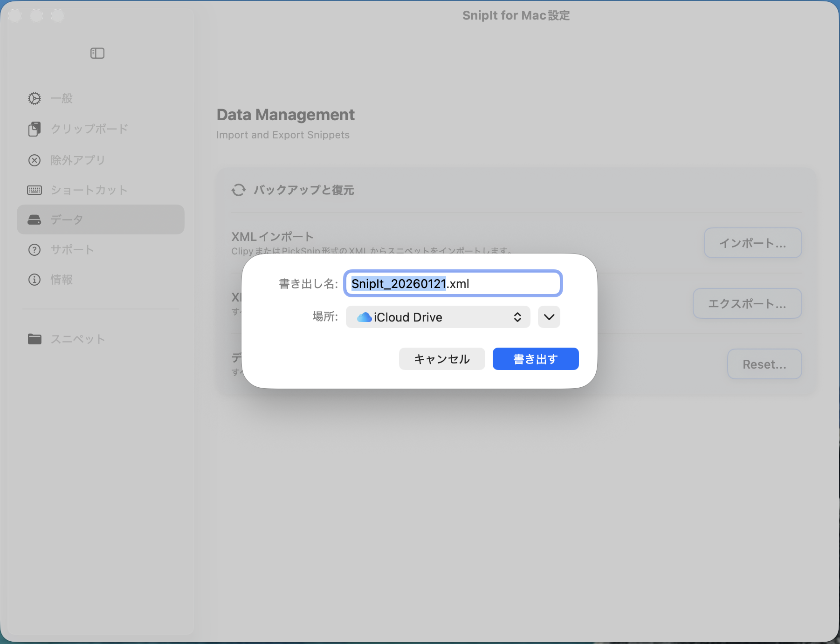Viewport: 840px width, 644px height.
Task: Click the export filename text field
Action: [452, 283]
